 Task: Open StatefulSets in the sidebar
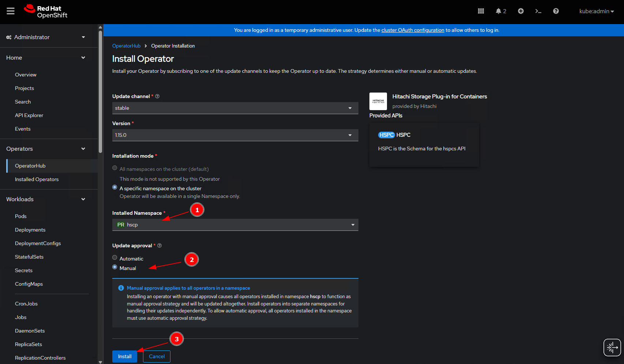point(29,257)
